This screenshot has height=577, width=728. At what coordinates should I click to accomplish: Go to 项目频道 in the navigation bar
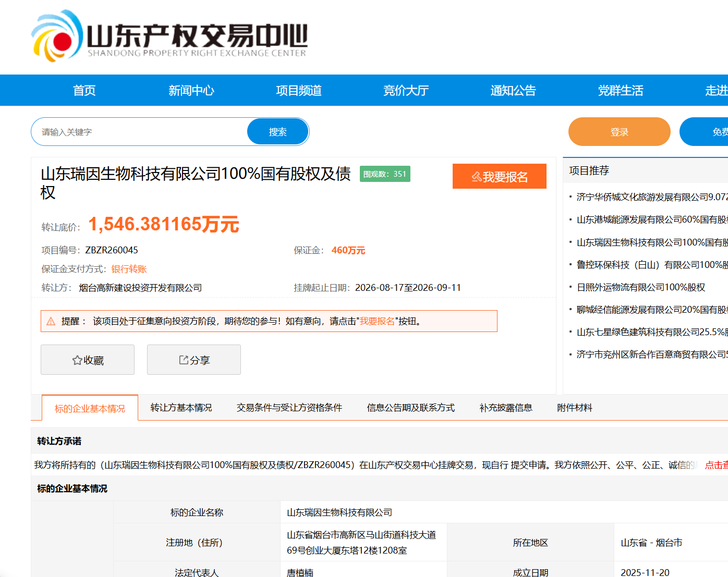[x=299, y=91]
